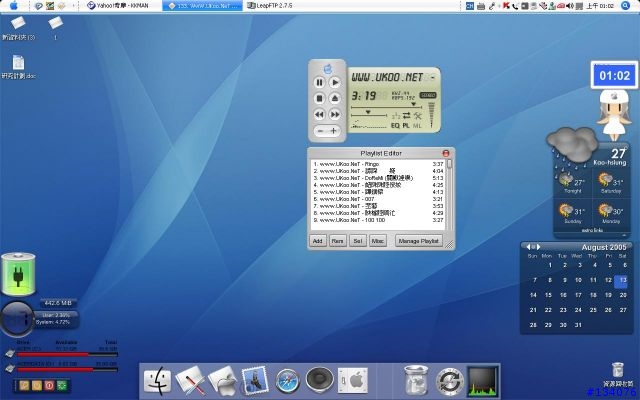Decrease player volume with the minus button
Image resolution: width=640 pixels, height=400 pixels.
click(x=320, y=131)
